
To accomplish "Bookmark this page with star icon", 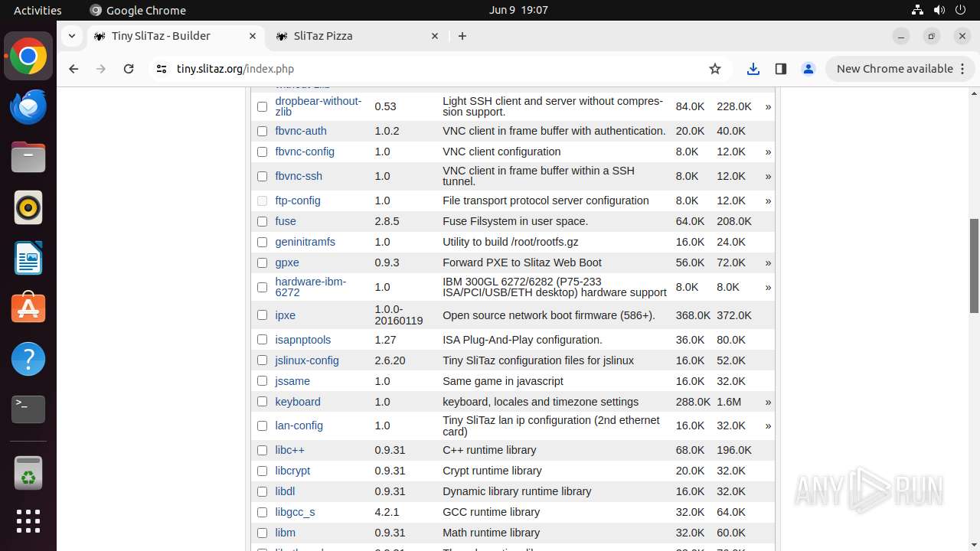I will coord(715,69).
